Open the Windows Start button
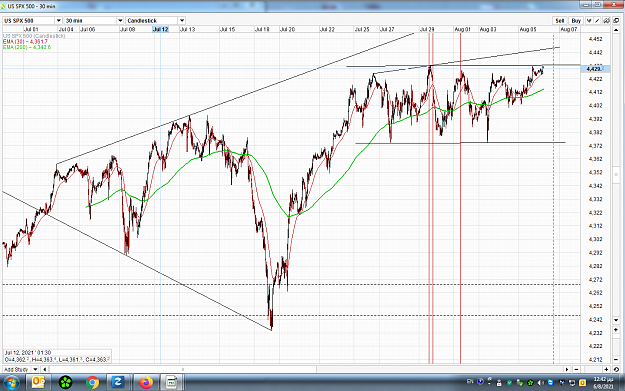This screenshot has width=625, height=391. 11,383
